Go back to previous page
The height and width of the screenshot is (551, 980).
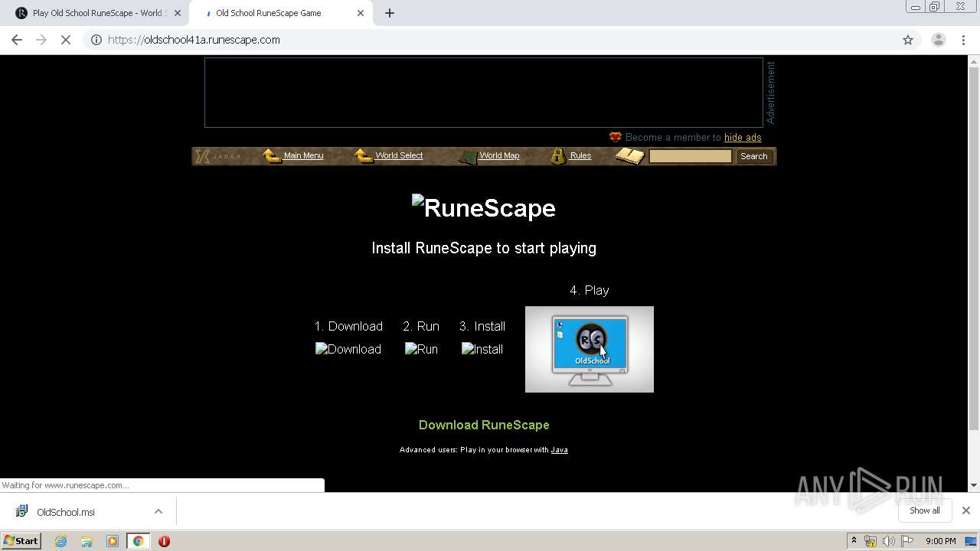point(17,40)
